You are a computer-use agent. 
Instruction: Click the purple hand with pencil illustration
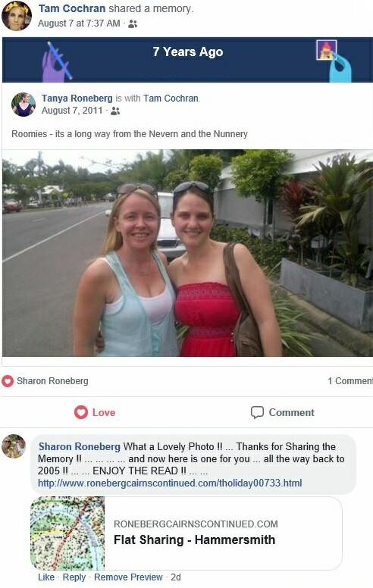pyautogui.click(x=56, y=62)
